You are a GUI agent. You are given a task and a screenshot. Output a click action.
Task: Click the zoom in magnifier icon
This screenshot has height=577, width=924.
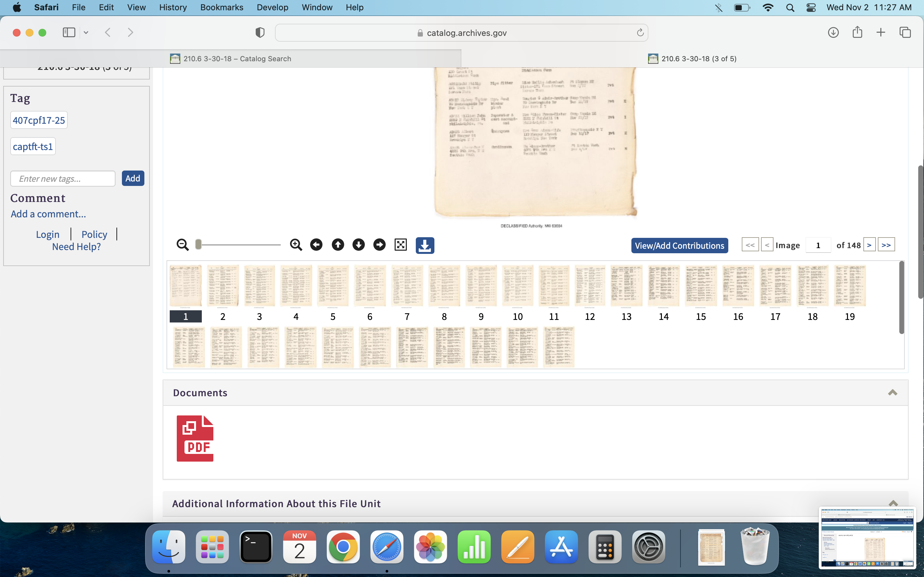(296, 245)
